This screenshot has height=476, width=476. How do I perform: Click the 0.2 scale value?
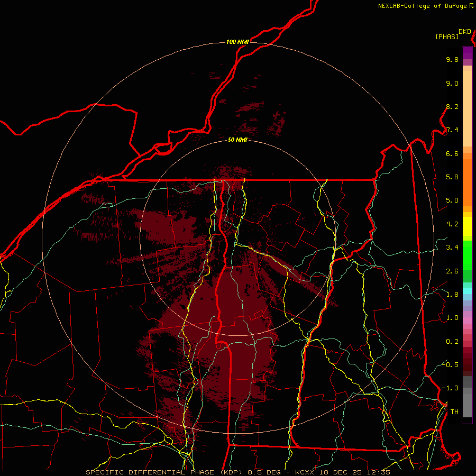tap(452, 342)
